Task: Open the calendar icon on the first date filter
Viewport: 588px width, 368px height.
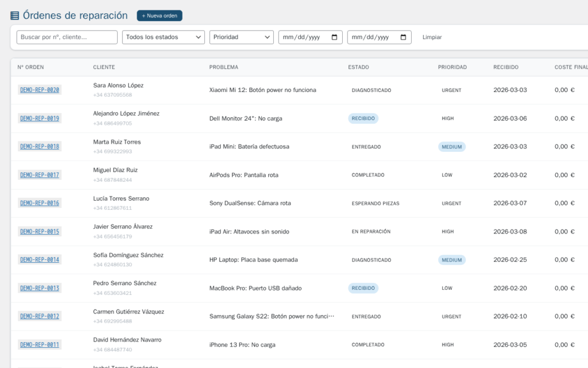Action: click(x=335, y=37)
